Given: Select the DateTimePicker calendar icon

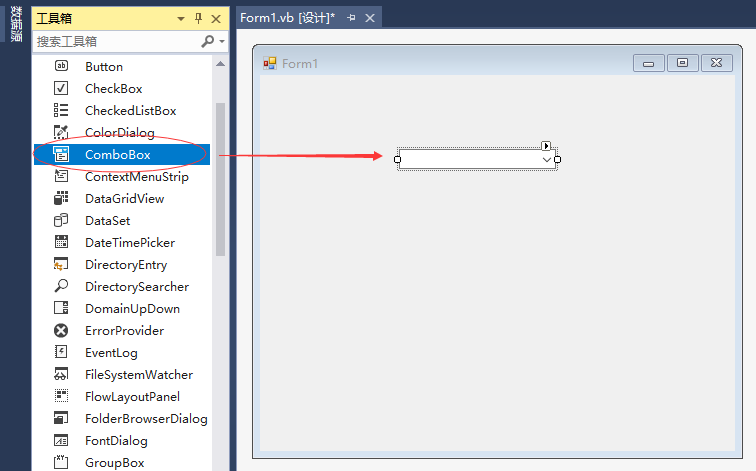Looking at the screenshot, I should coord(61,242).
